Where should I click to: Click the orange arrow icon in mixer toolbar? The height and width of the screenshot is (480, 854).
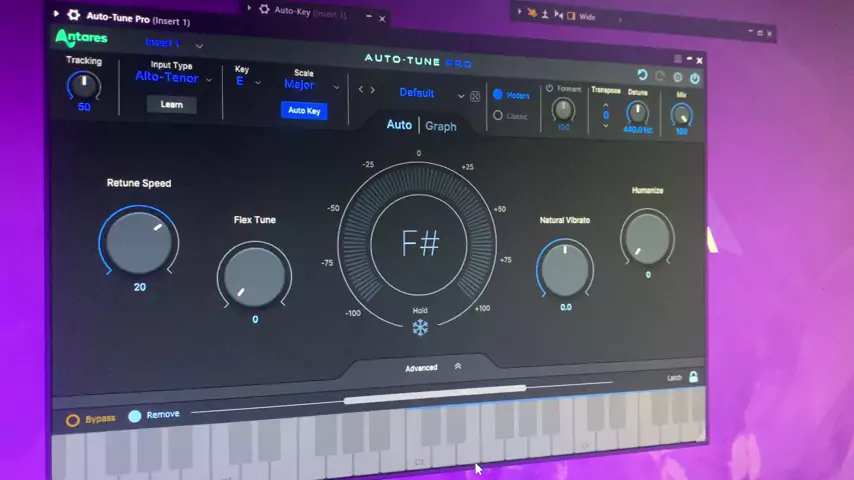pyautogui.click(x=532, y=13)
